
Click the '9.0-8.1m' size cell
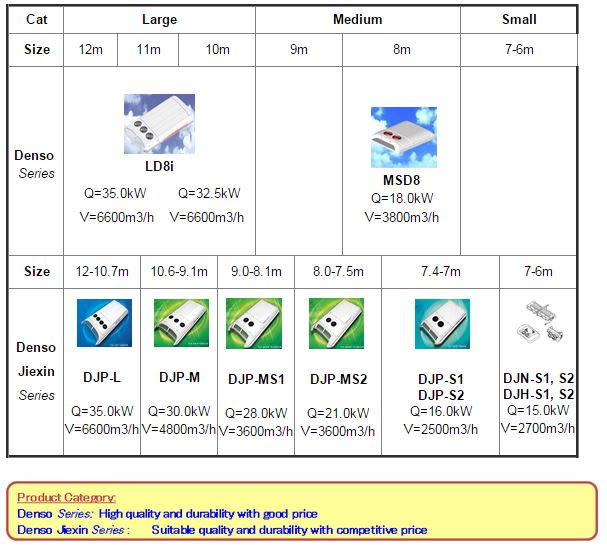point(256,271)
